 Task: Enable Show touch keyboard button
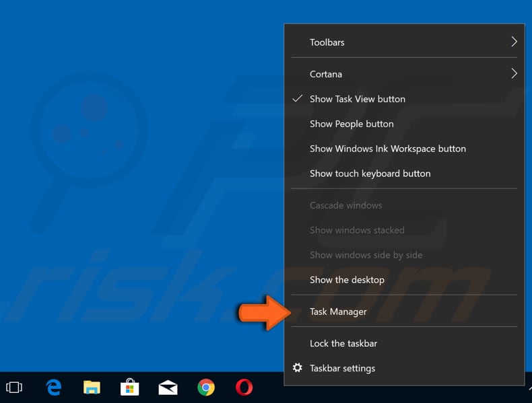tap(404, 174)
